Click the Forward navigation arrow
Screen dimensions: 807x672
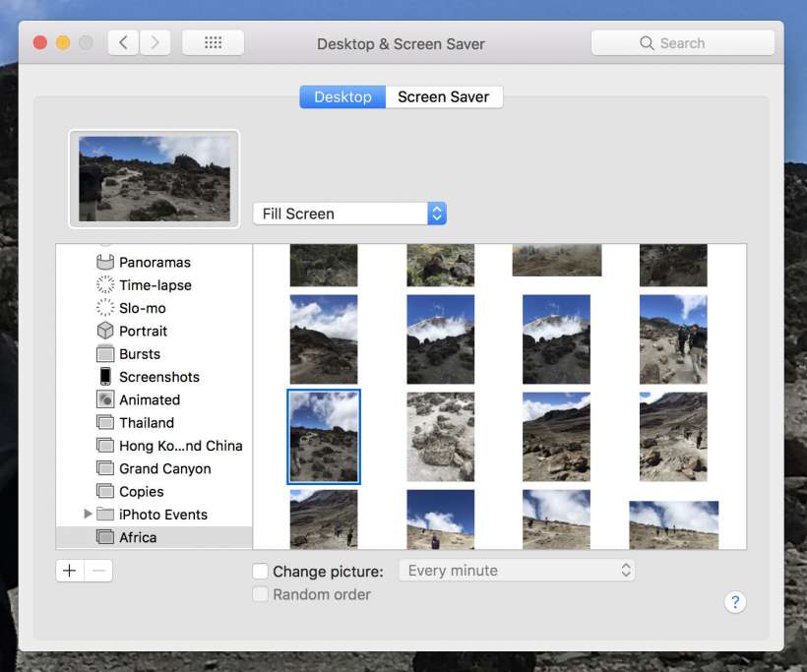point(155,42)
